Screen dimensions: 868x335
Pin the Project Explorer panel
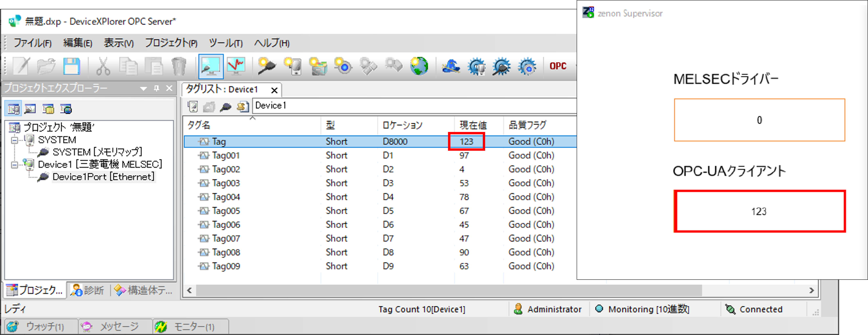point(156,88)
